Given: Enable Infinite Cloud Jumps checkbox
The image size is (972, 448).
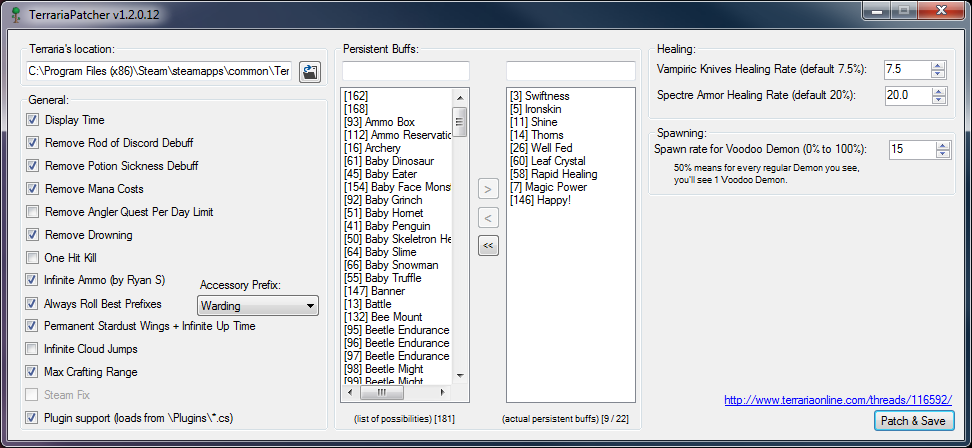Looking at the screenshot, I should coord(34,349).
